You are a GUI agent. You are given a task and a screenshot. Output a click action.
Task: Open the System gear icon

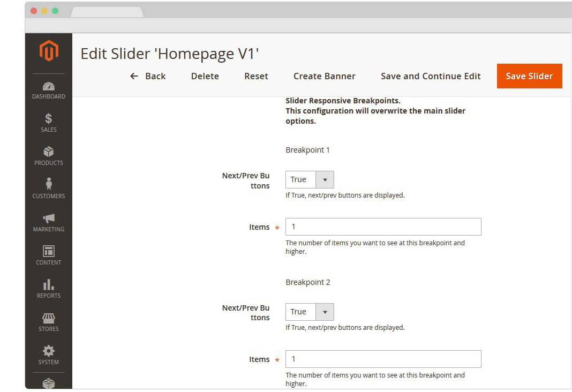[x=49, y=351]
